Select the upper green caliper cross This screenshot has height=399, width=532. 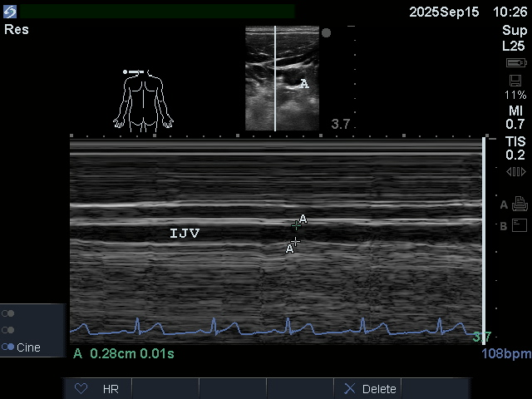point(296,225)
